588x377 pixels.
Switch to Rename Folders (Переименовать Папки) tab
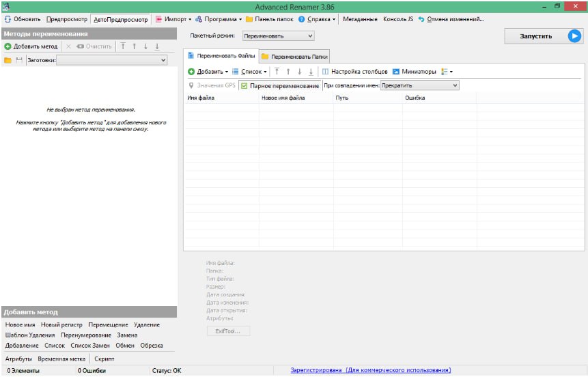click(x=295, y=57)
